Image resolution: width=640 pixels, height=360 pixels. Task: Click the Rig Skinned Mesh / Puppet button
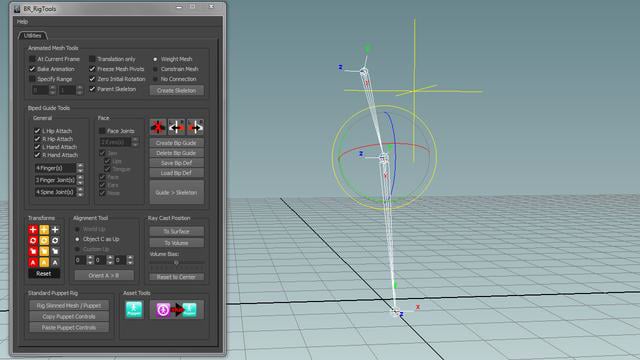69,305
